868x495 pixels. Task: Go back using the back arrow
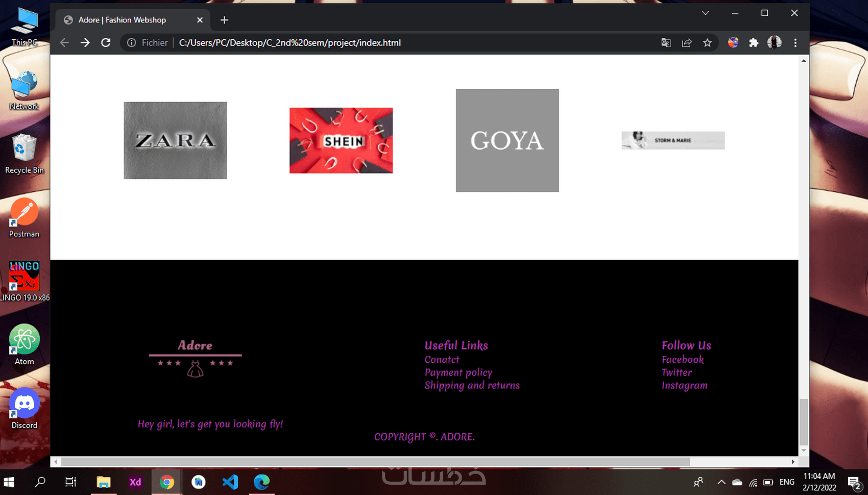[x=64, y=43]
